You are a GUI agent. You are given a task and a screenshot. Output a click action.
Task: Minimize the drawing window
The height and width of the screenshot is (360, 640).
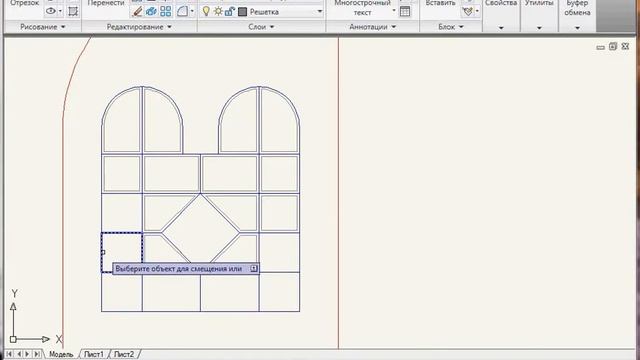click(x=600, y=47)
